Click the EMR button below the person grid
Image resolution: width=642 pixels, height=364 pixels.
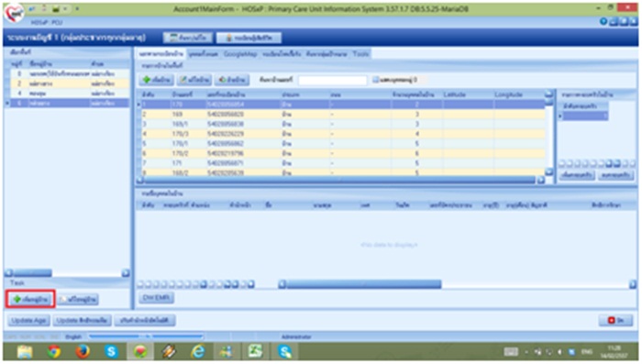coord(157,297)
